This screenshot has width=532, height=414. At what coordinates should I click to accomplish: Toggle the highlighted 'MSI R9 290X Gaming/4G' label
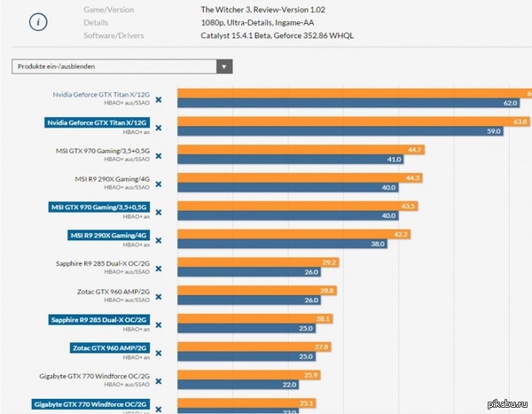click(x=108, y=235)
